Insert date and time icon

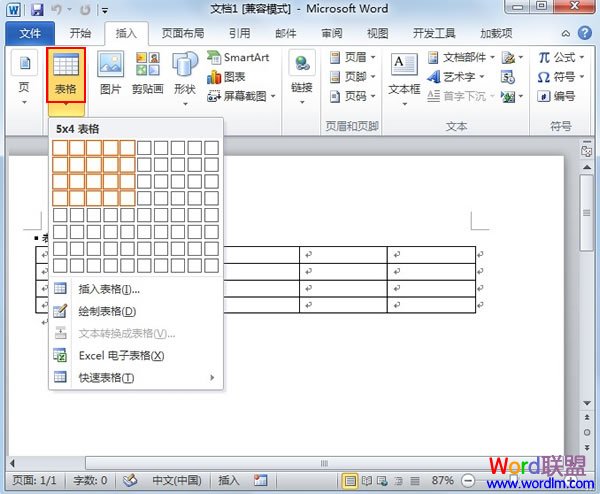tap(508, 77)
